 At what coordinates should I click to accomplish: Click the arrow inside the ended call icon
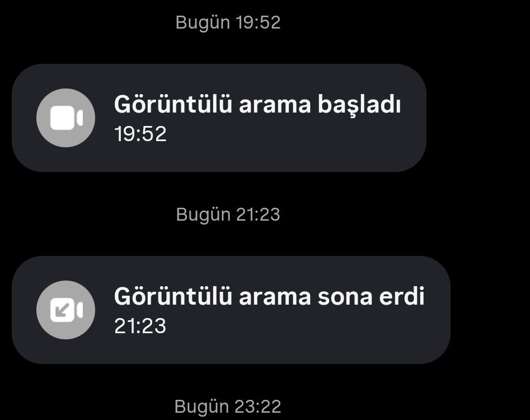62,310
